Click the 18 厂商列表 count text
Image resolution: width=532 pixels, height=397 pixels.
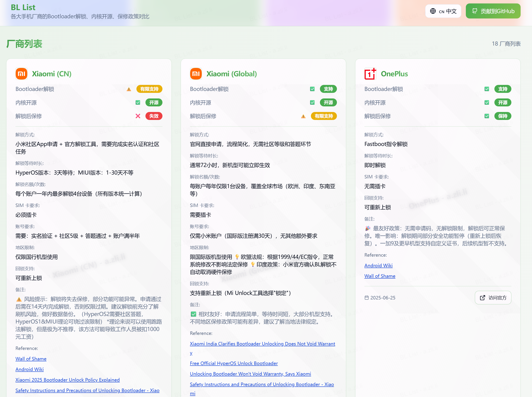pyautogui.click(x=506, y=44)
